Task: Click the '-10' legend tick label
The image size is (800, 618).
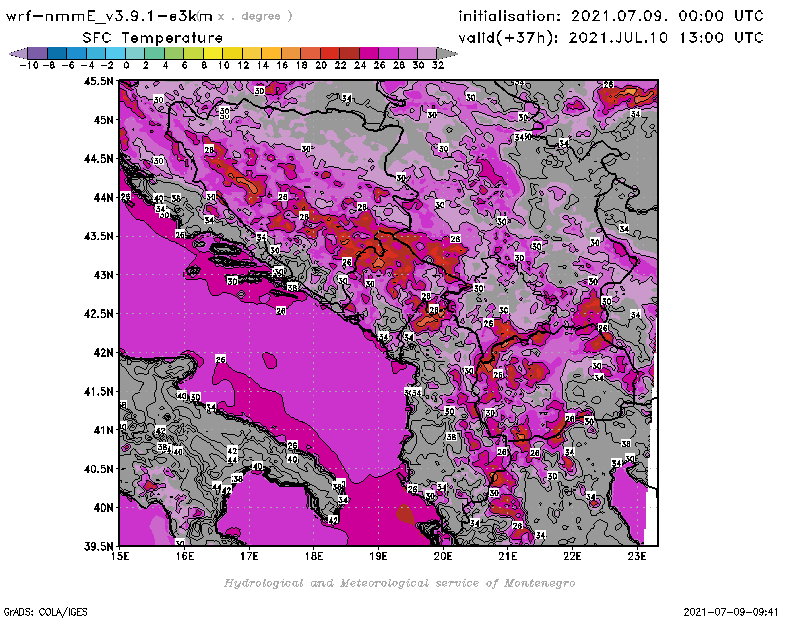Action: point(29,65)
